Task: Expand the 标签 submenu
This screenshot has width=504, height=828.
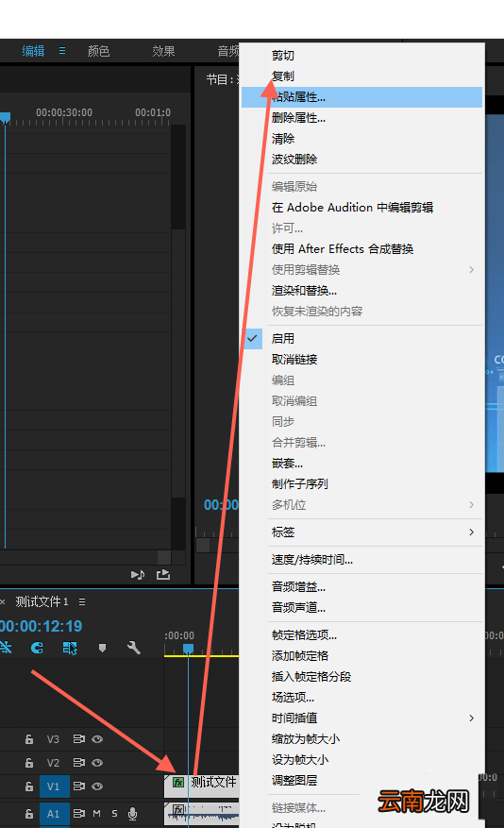Action: [362, 532]
